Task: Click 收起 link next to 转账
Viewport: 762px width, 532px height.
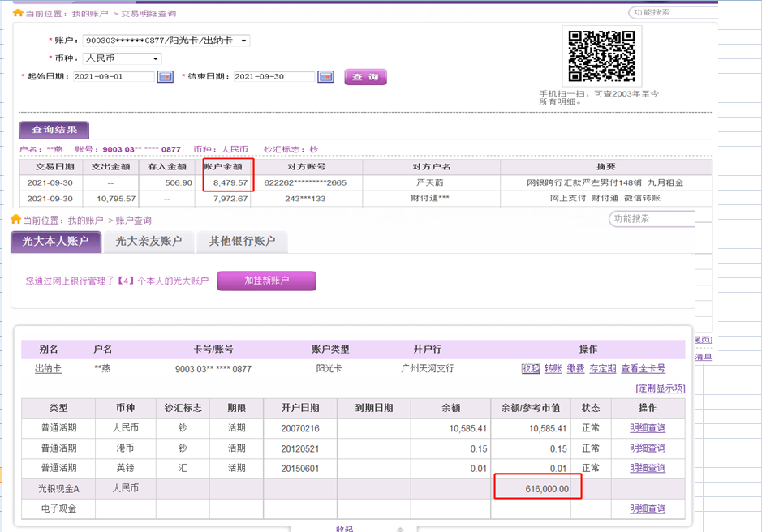Action: coord(530,369)
